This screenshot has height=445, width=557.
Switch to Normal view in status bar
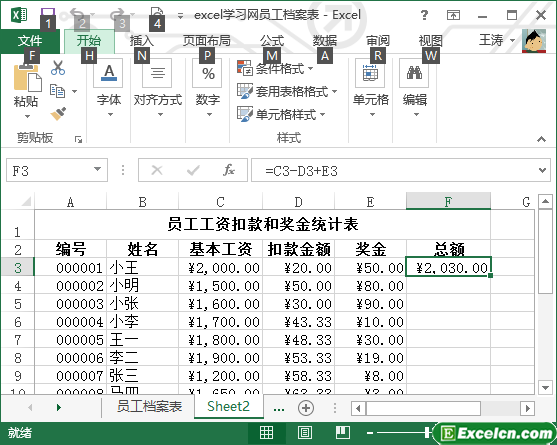(266, 433)
